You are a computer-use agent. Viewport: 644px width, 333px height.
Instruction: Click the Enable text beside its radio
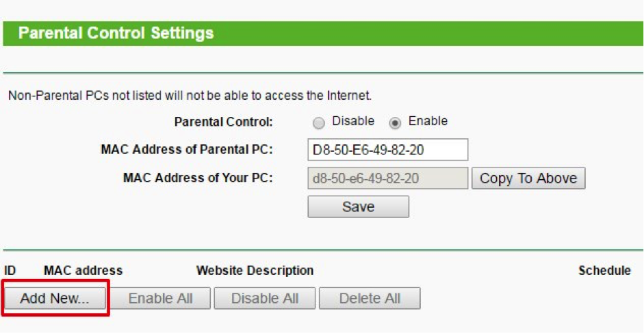pyautogui.click(x=428, y=121)
